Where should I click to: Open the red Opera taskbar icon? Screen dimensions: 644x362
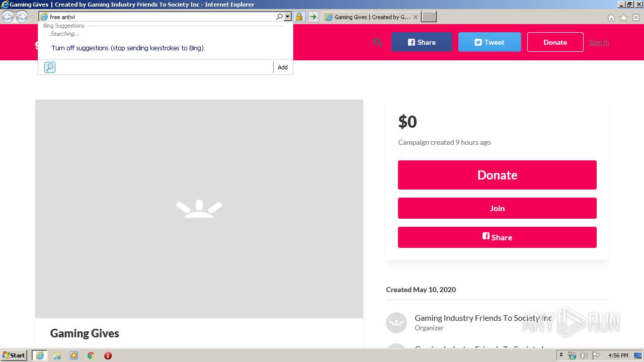tap(108, 355)
